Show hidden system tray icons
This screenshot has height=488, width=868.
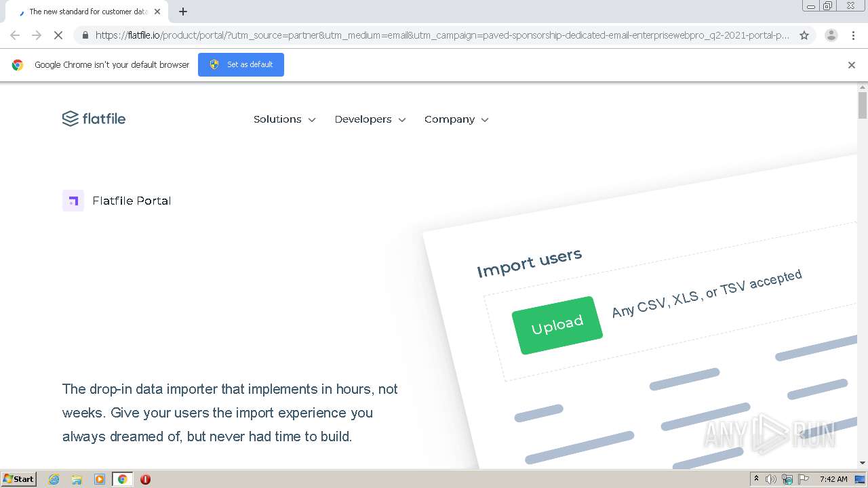[x=756, y=479]
